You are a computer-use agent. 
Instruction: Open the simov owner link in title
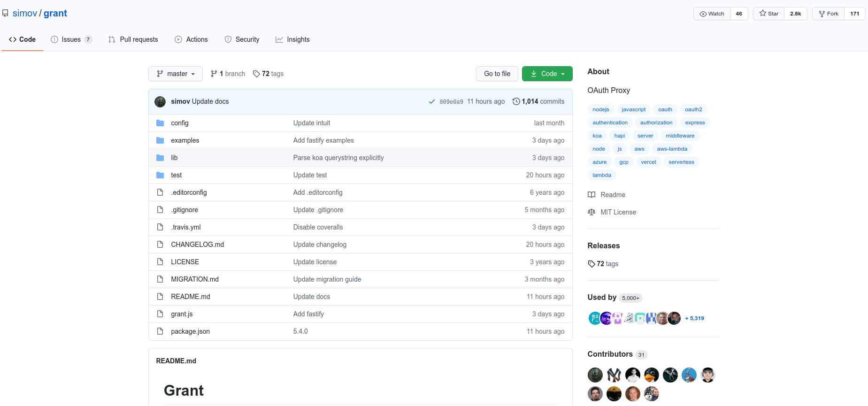click(25, 13)
